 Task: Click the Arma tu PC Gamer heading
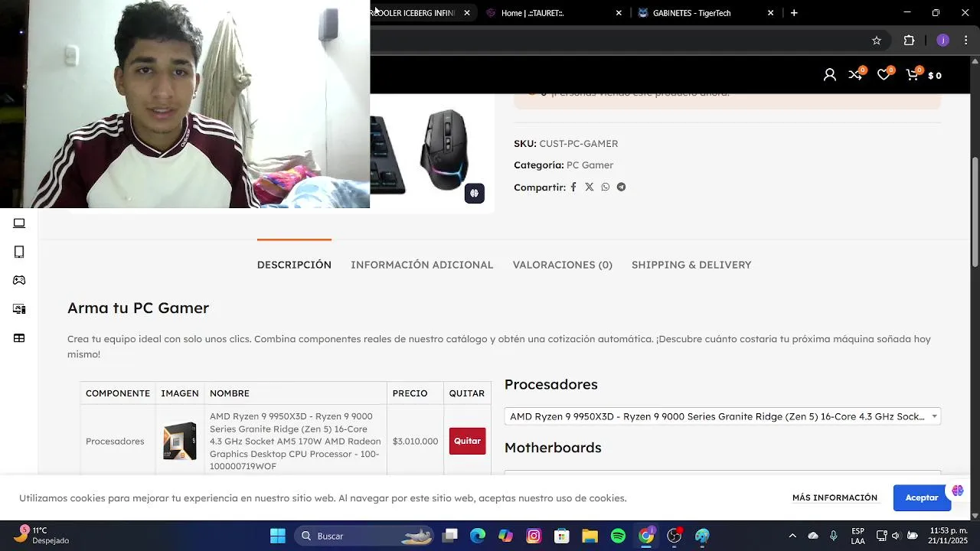(x=138, y=308)
